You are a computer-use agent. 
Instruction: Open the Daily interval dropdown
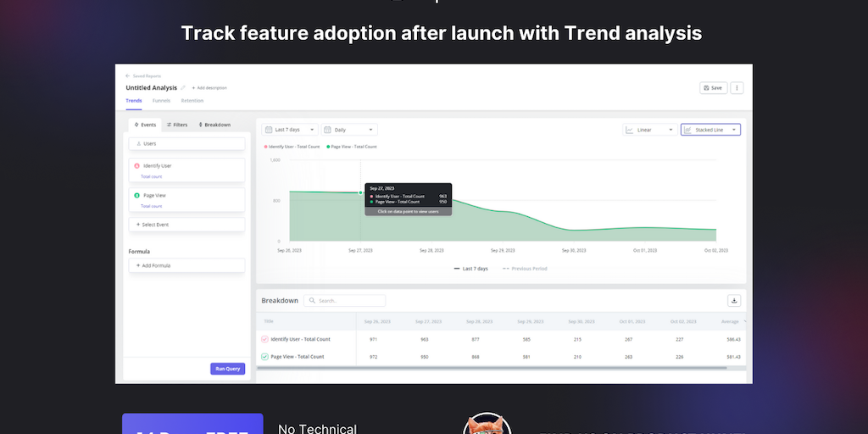tap(349, 130)
